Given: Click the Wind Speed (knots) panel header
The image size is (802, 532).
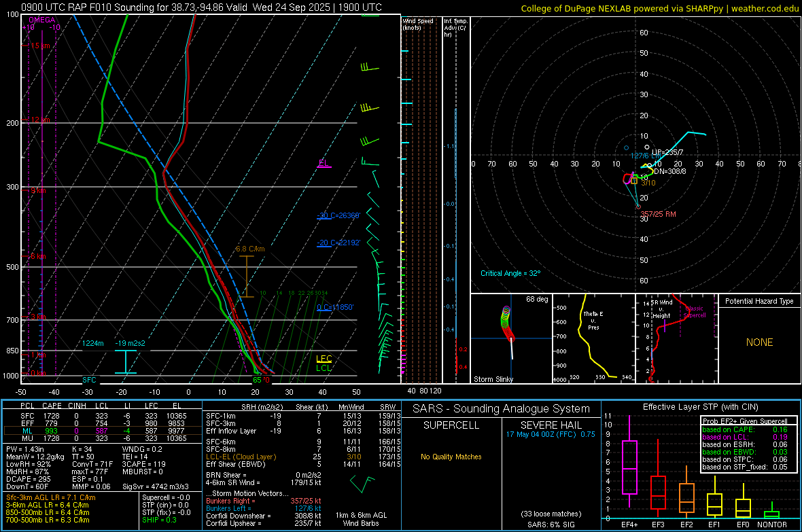Looking at the screenshot, I should [x=417, y=24].
